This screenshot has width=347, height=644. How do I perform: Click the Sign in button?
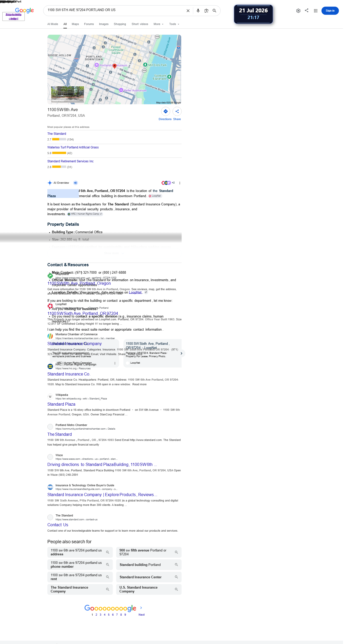[330, 11]
